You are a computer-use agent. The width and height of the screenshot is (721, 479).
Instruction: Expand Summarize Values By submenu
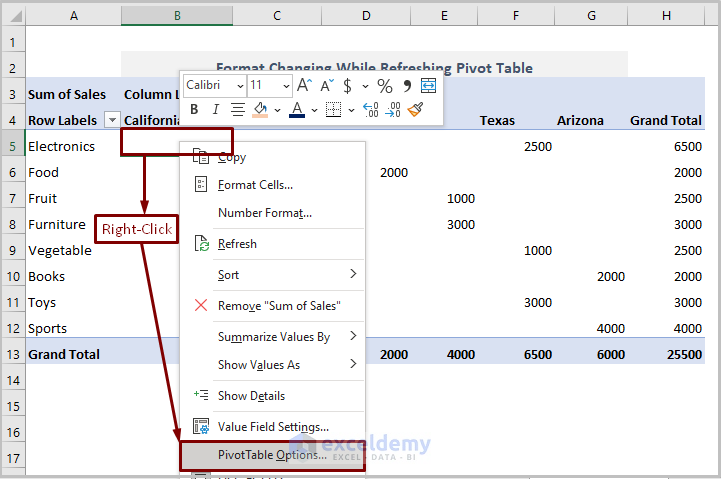pyautogui.click(x=272, y=336)
